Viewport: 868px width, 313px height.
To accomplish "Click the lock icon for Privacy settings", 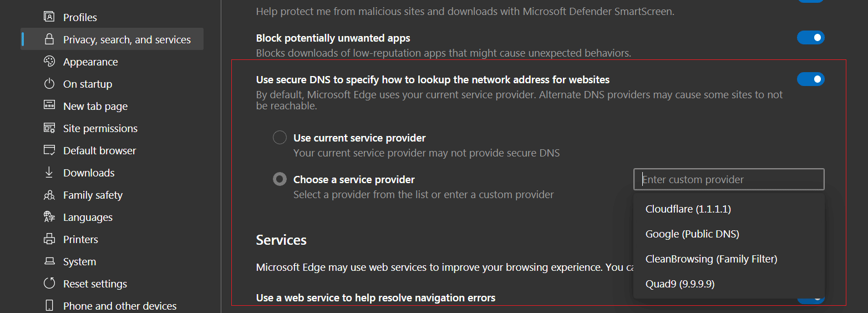I will coord(49,39).
